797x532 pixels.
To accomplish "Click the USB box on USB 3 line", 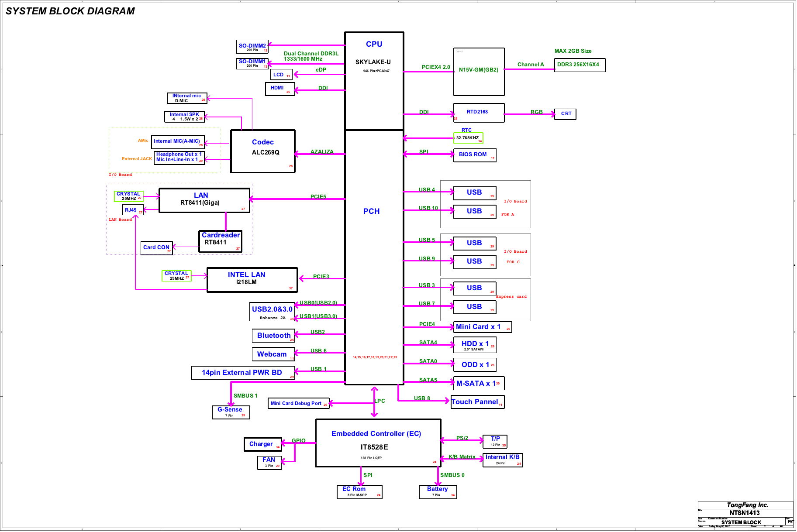I will coord(475,288).
